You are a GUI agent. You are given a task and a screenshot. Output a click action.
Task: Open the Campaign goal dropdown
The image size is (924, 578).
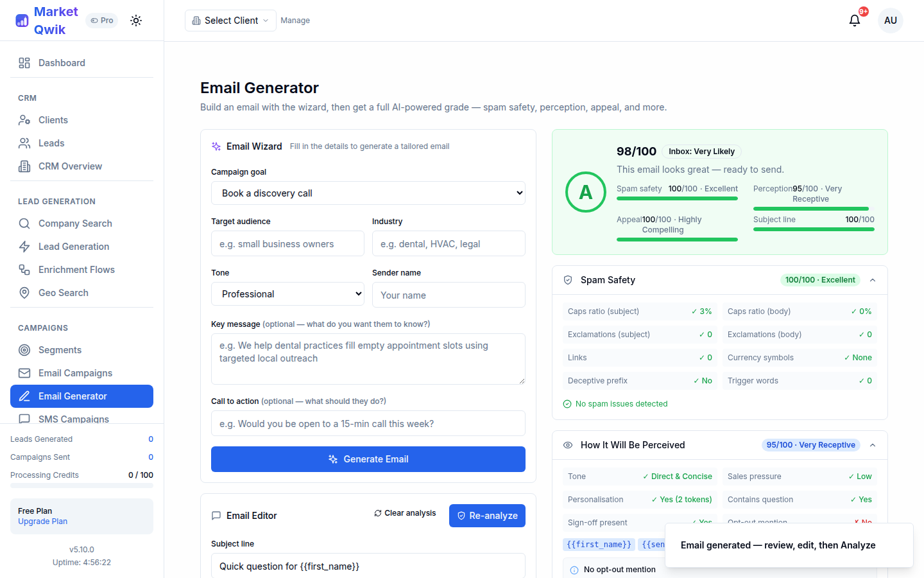click(368, 193)
